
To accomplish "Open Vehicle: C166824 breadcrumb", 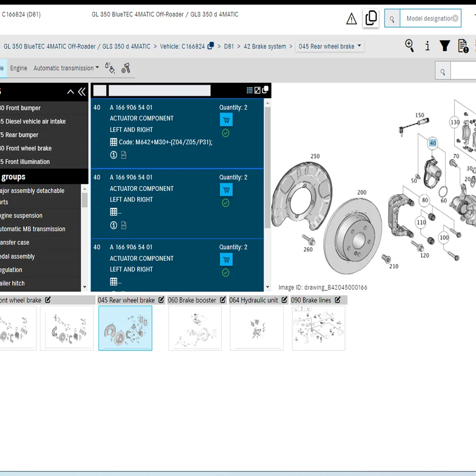I will [182, 47].
